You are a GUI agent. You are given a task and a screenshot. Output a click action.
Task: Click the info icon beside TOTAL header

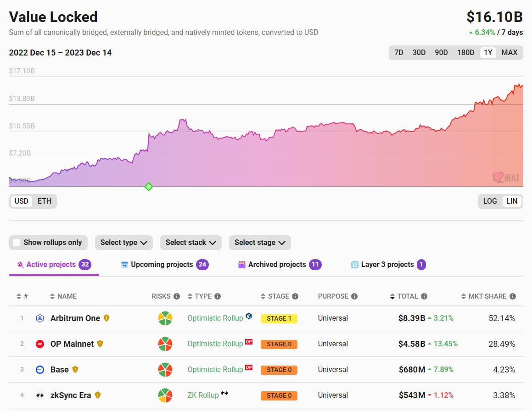[x=424, y=296]
